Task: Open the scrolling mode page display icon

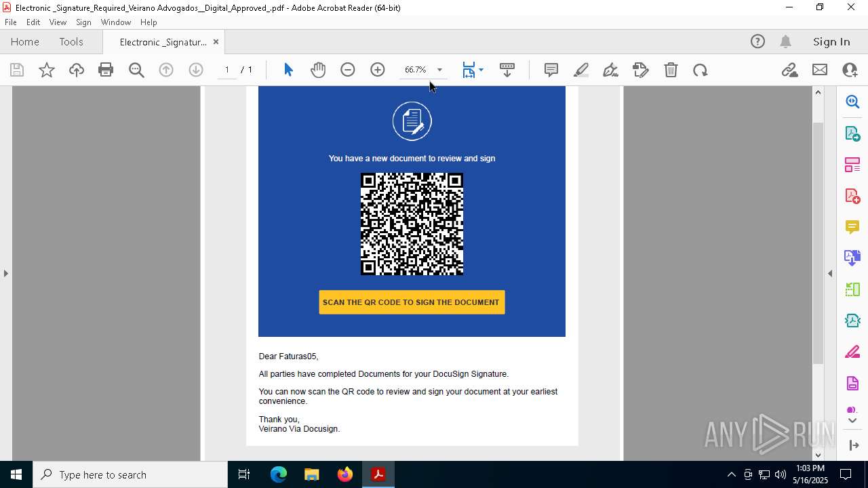Action: [x=507, y=70]
